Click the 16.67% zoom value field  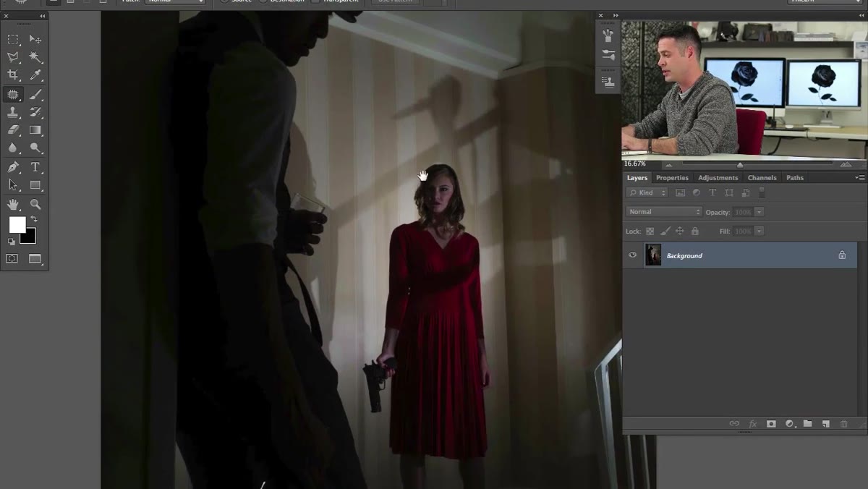[635, 164]
